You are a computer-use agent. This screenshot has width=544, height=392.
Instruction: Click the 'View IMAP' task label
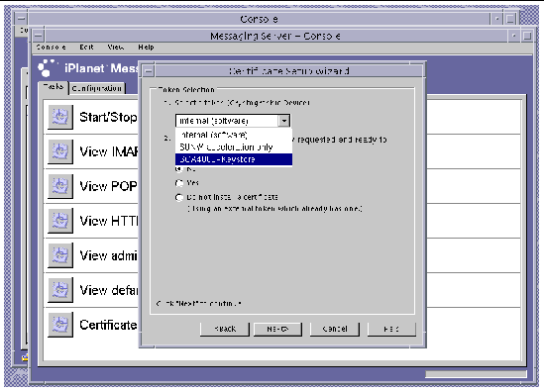[x=109, y=151]
